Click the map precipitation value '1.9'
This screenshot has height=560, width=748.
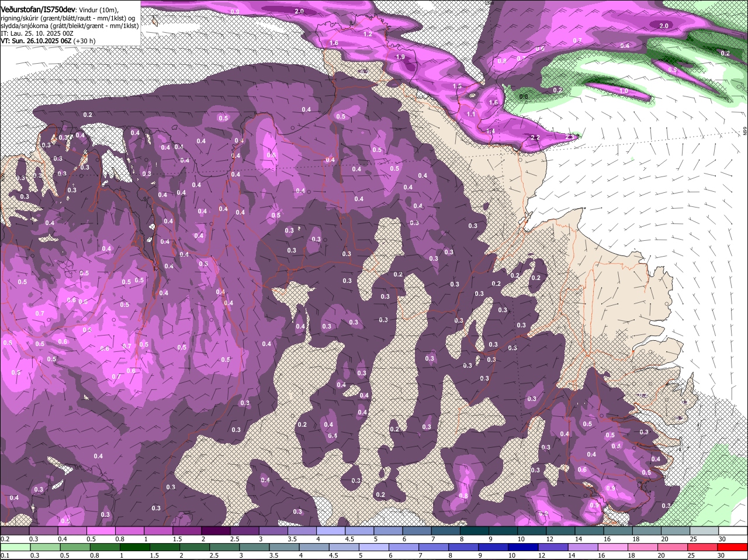click(x=400, y=57)
